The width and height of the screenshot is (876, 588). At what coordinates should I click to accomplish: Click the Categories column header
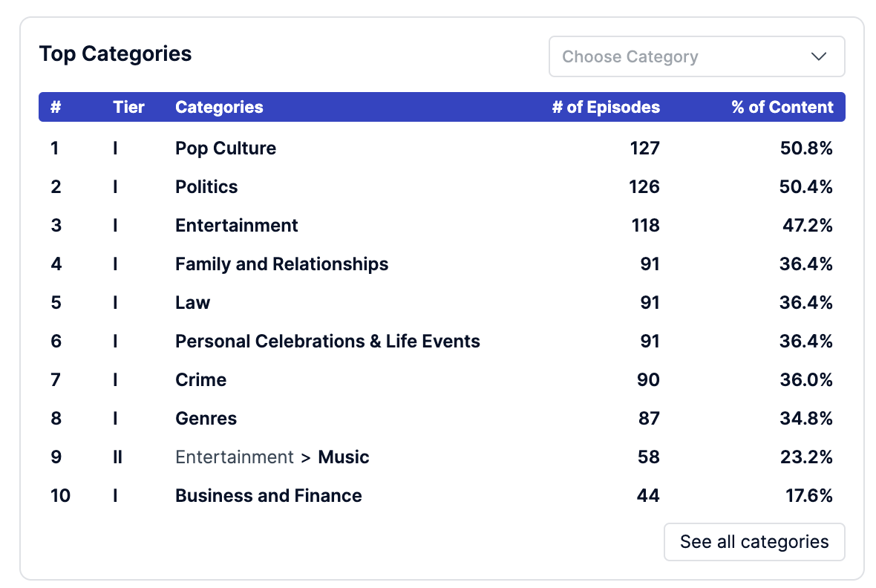click(219, 107)
